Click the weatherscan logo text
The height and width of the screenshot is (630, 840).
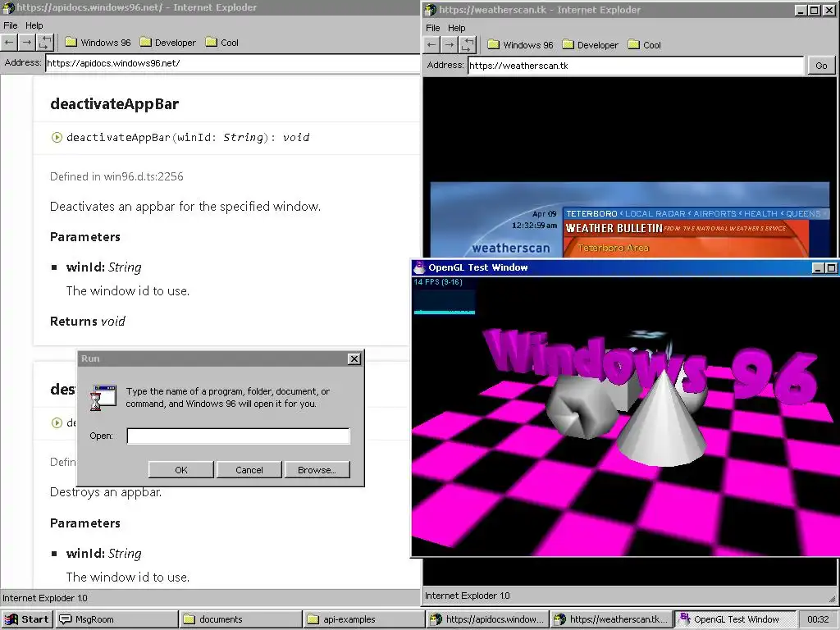[511, 248]
